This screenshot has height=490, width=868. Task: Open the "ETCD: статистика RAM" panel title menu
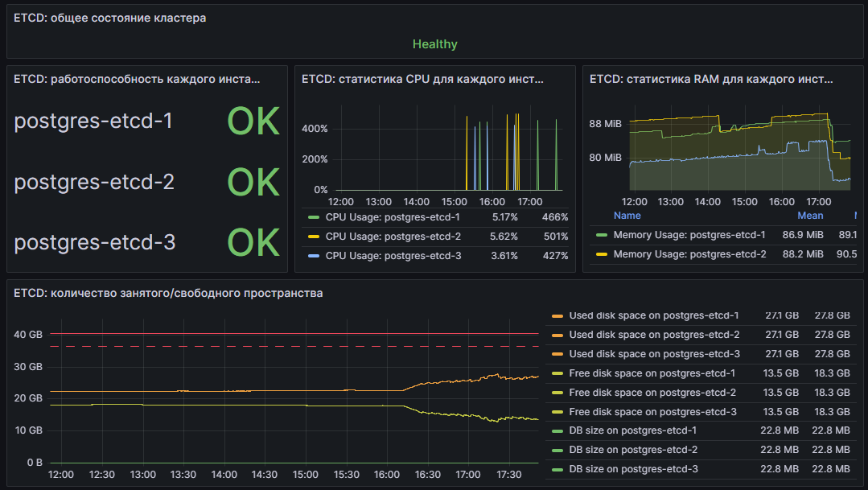point(710,79)
